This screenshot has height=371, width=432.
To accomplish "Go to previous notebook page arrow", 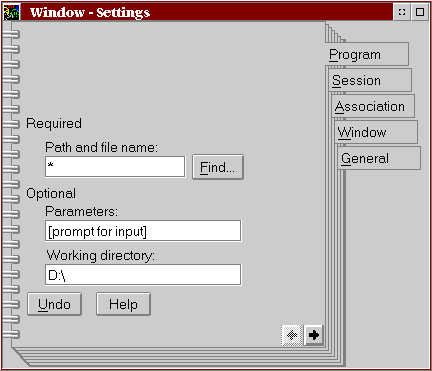I will pyautogui.click(x=292, y=335).
